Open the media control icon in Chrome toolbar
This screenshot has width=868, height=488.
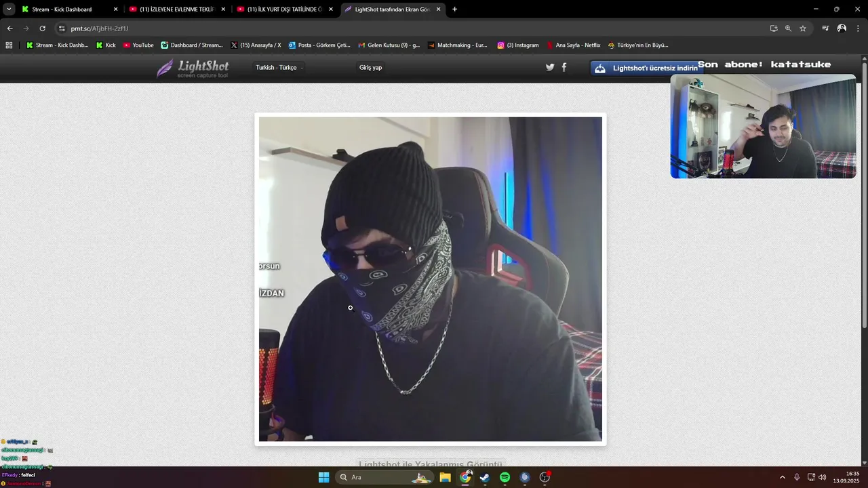point(825,28)
